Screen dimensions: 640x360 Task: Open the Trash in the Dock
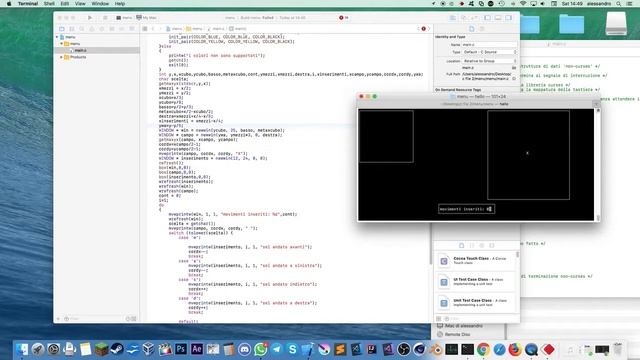[618, 349]
